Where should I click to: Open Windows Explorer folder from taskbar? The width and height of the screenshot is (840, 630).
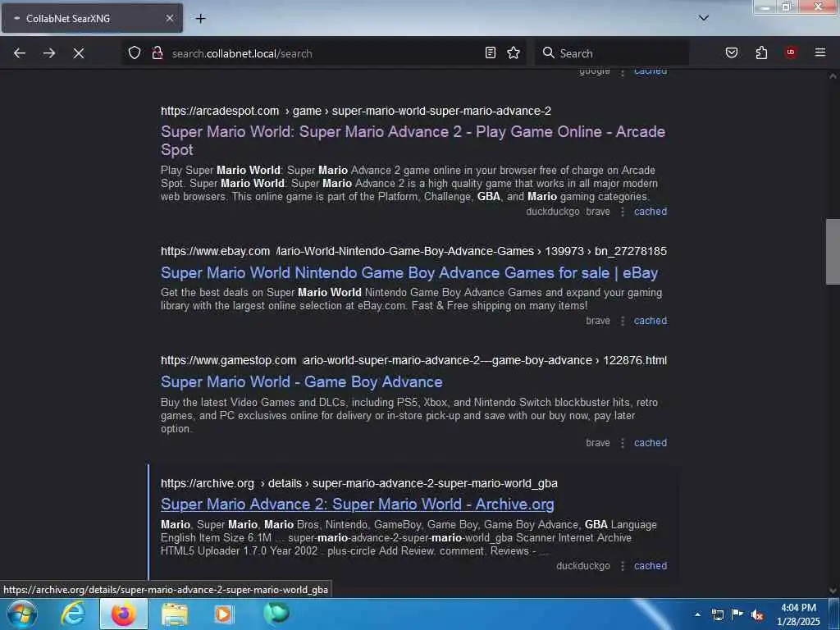[x=175, y=614]
